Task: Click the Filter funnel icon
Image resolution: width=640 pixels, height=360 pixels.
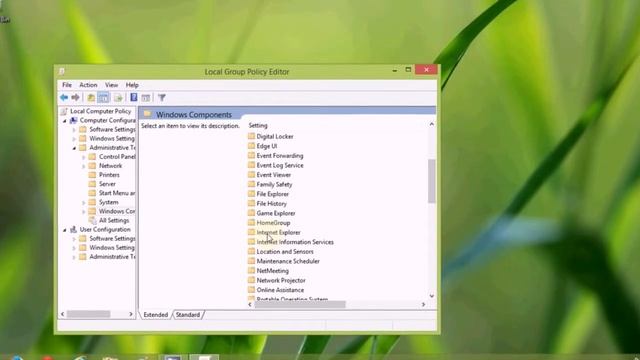Action: pyautogui.click(x=162, y=98)
